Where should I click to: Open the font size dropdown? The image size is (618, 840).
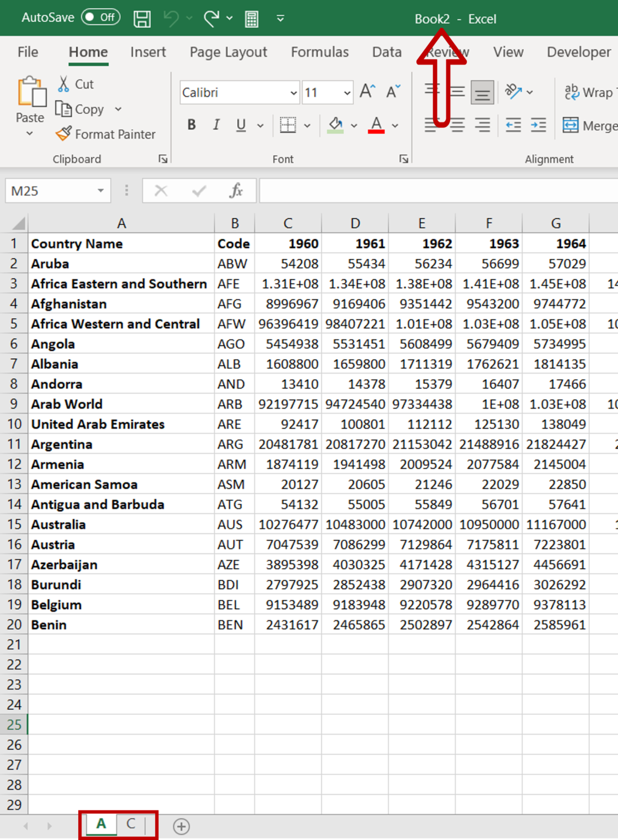tap(346, 92)
